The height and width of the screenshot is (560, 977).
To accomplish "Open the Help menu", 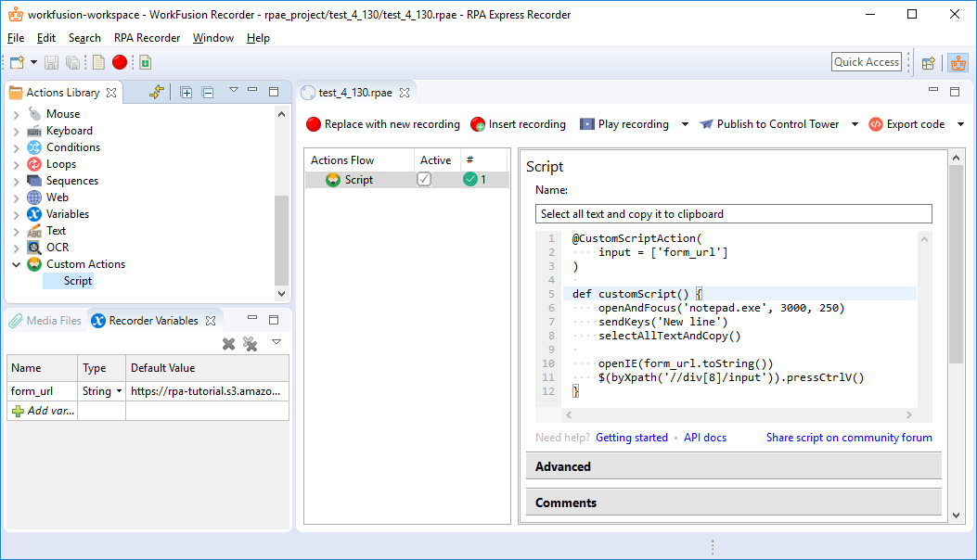I will pyautogui.click(x=258, y=38).
